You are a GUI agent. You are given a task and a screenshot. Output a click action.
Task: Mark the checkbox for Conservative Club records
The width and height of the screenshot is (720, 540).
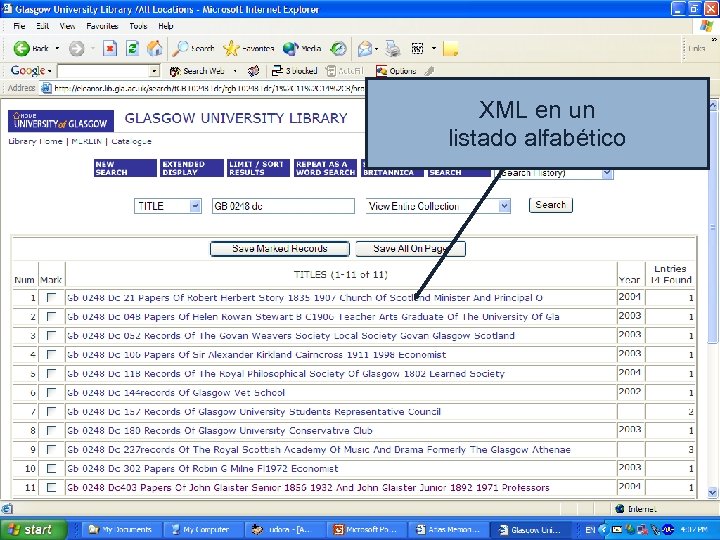pos(51,430)
